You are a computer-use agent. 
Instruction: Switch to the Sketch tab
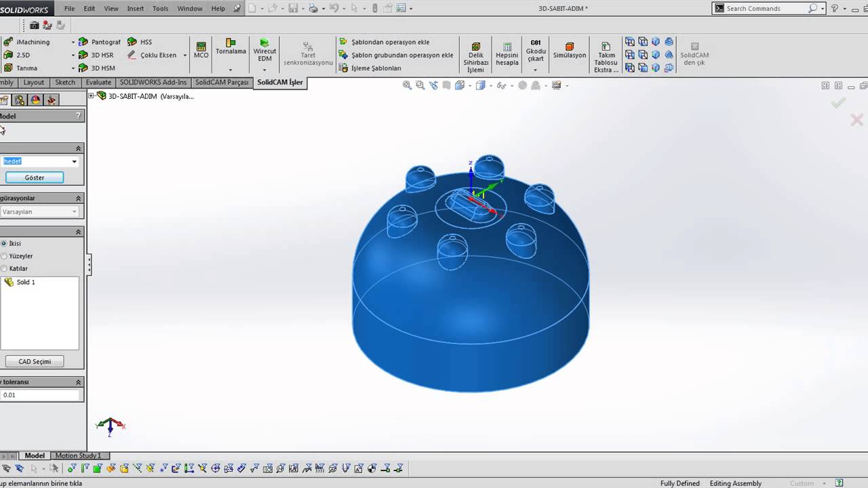pos(65,83)
